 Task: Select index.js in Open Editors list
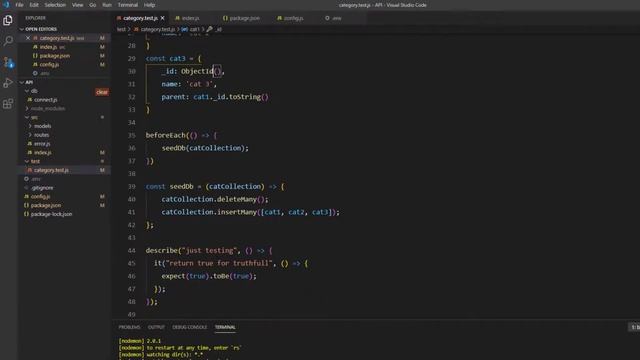pyautogui.click(x=64, y=47)
